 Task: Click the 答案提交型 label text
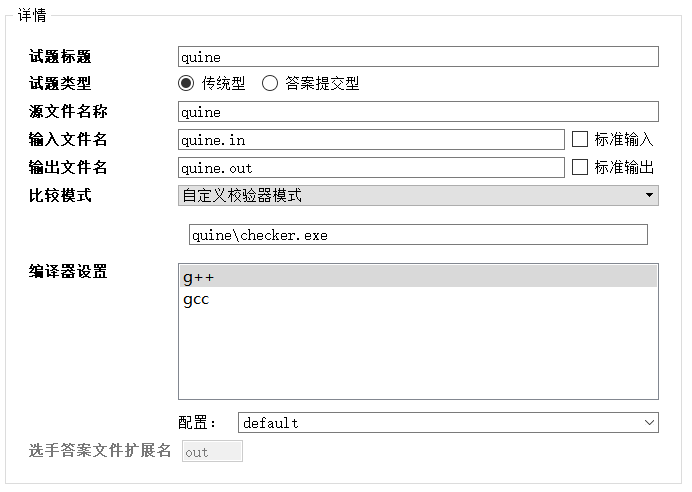pos(315,84)
